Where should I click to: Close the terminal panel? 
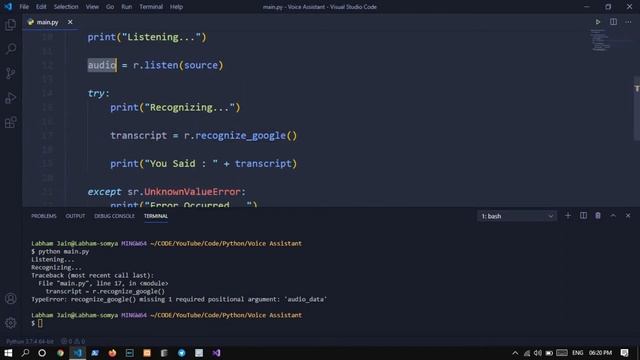[x=628, y=216]
